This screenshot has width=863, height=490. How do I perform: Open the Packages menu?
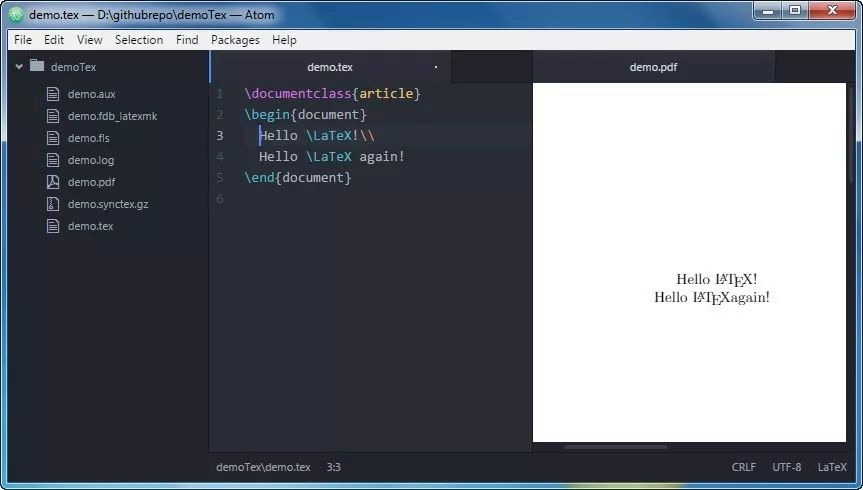pyautogui.click(x=235, y=40)
